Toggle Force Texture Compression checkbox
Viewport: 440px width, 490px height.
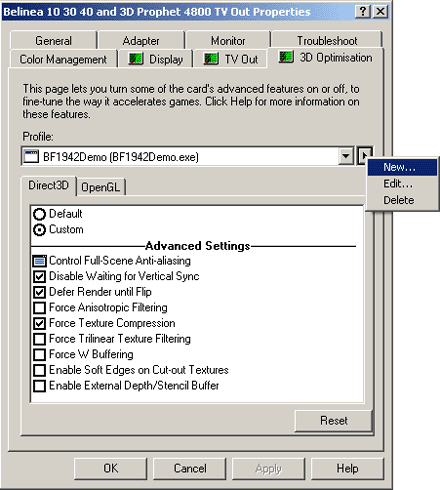(40, 323)
